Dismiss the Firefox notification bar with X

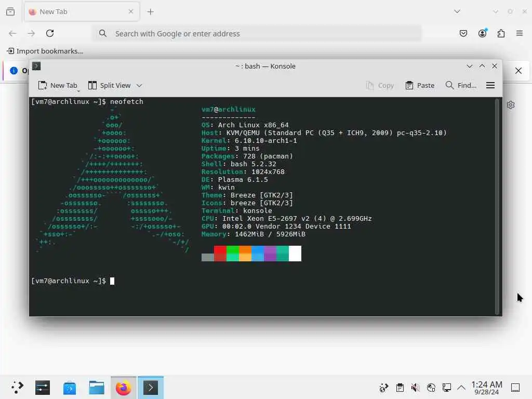click(518, 71)
